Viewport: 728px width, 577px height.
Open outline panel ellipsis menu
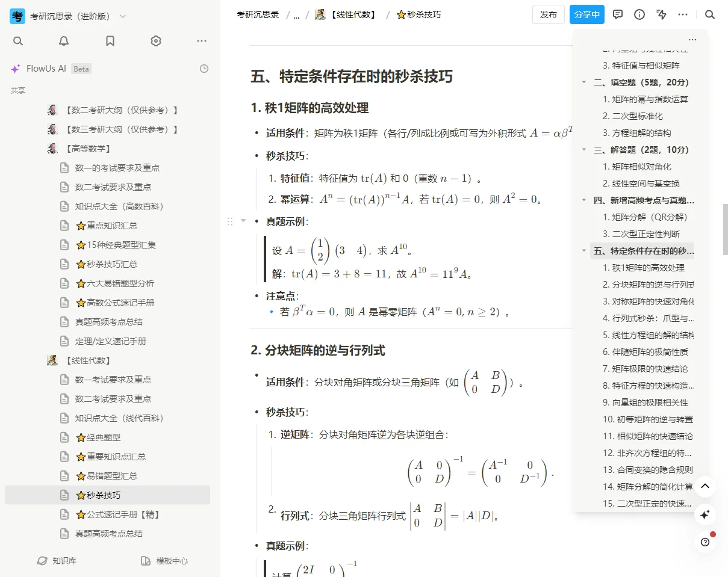tap(692, 40)
